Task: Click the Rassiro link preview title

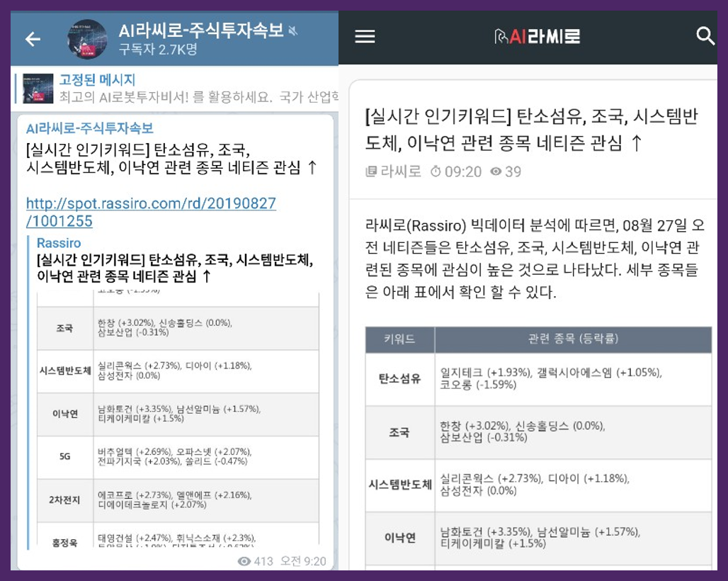Action: [x=58, y=243]
